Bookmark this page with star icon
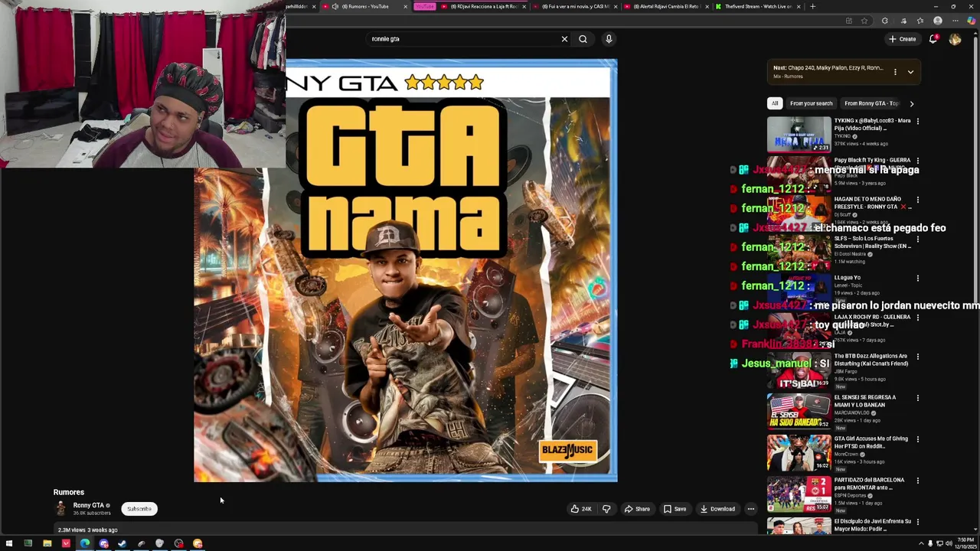This screenshot has height=551, width=980. [864, 21]
